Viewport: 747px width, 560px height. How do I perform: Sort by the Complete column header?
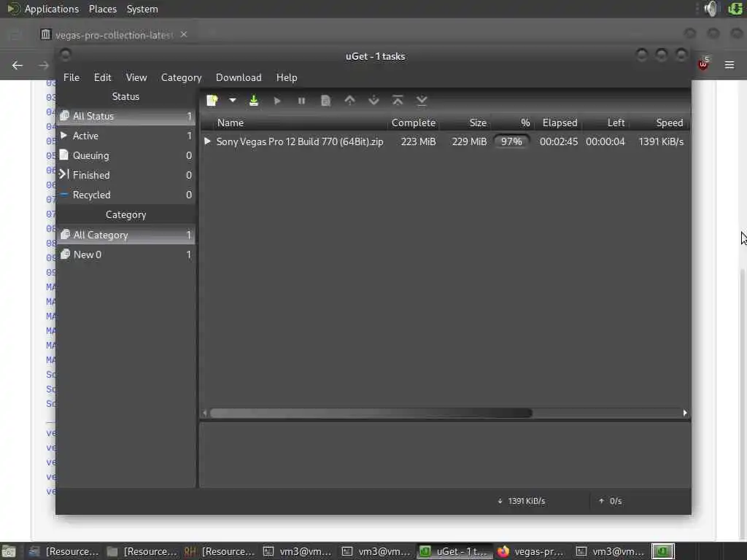[413, 122]
